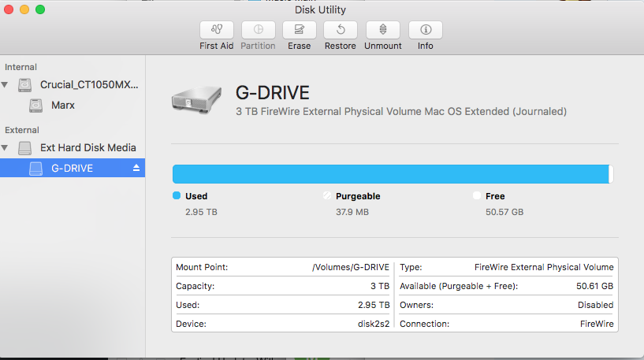The width and height of the screenshot is (644, 360).
Task: Click the Erase toolbar icon
Action: pos(299,30)
